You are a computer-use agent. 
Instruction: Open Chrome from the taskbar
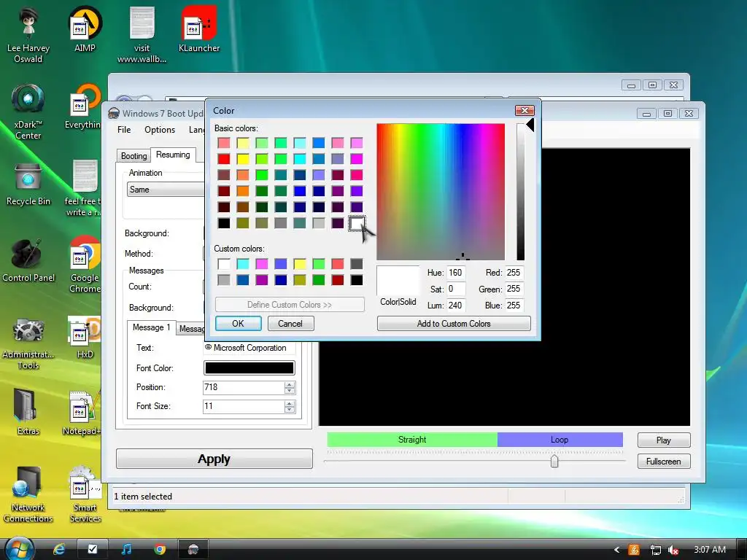[160, 549]
